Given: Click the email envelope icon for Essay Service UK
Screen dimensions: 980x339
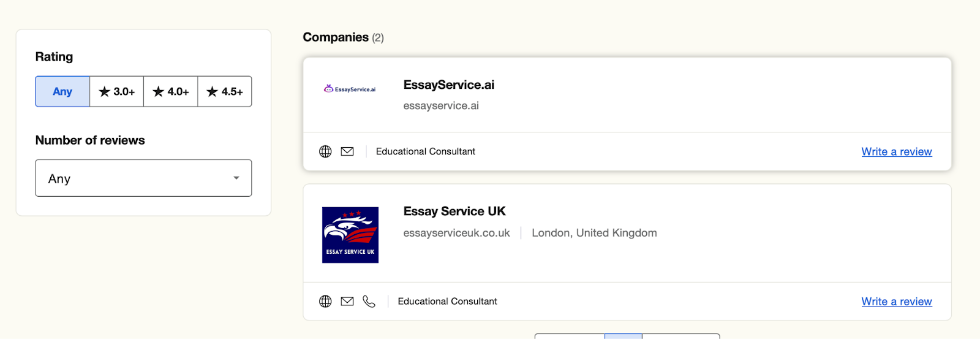Looking at the screenshot, I should 347,301.
